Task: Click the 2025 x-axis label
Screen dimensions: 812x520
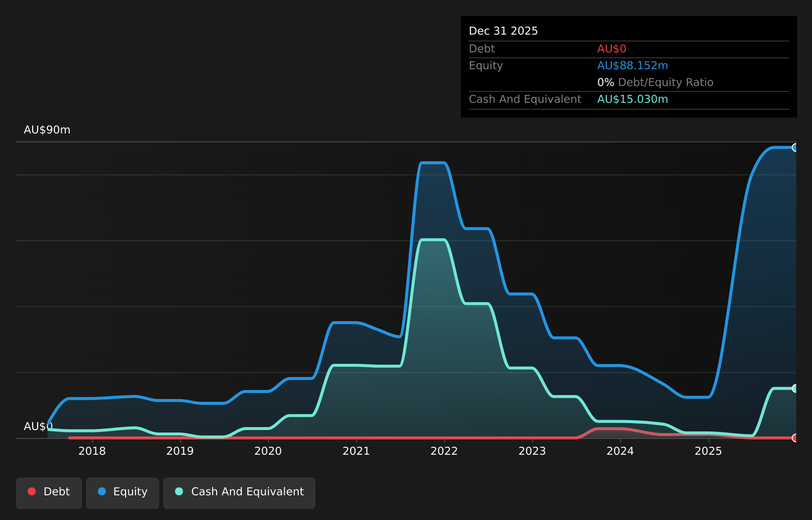Action: pos(708,451)
